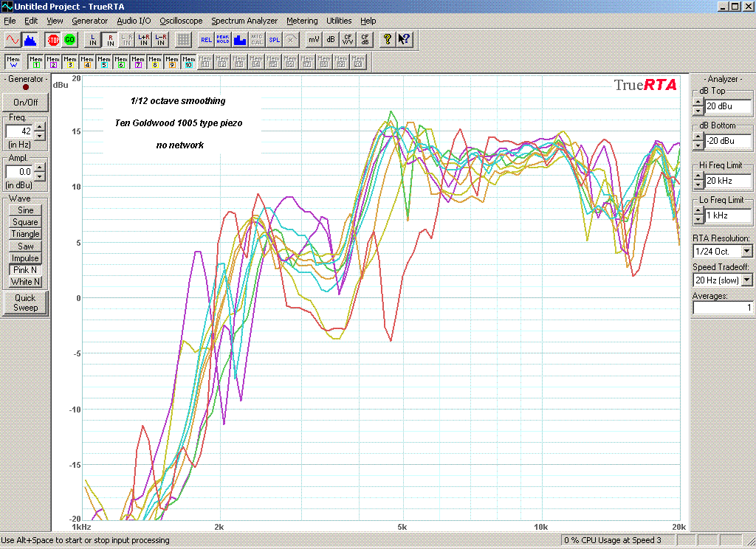This screenshot has width=756, height=549.
Task: Click the Mem 10 memory button
Action: [x=188, y=62]
